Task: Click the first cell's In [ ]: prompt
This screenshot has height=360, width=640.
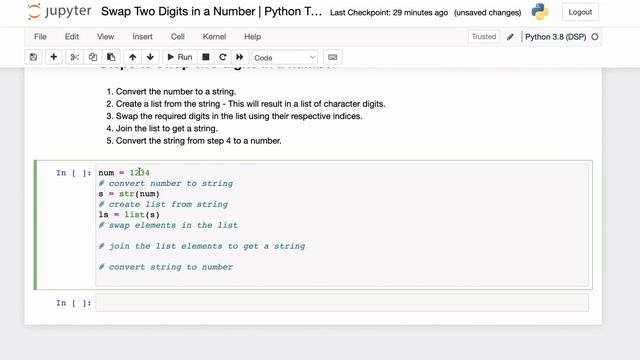Action: (73, 173)
